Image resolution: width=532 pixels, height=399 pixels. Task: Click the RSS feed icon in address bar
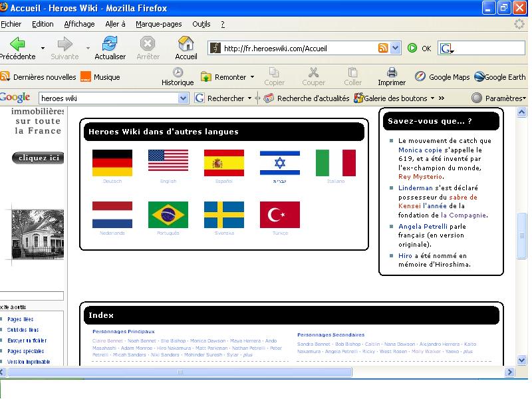[x=383, y=48]
